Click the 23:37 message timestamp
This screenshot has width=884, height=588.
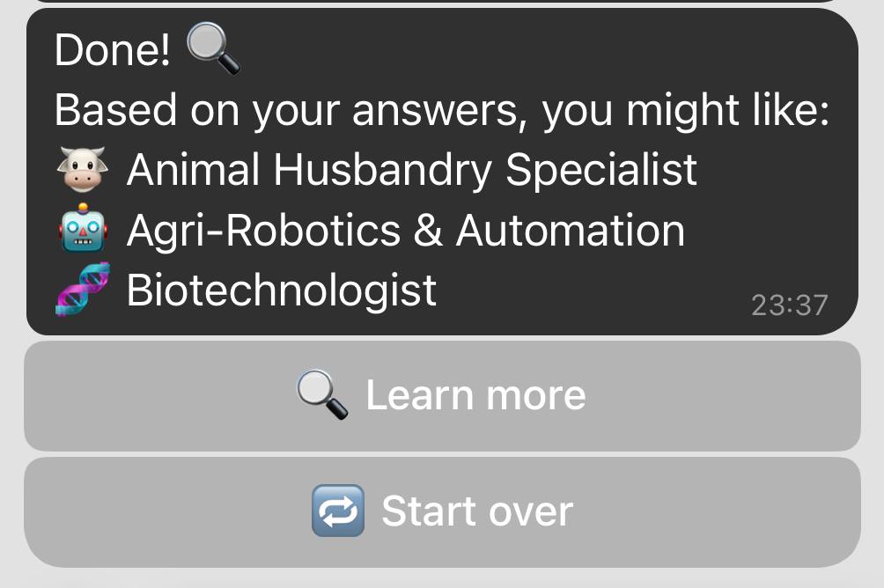click(789, 305)
